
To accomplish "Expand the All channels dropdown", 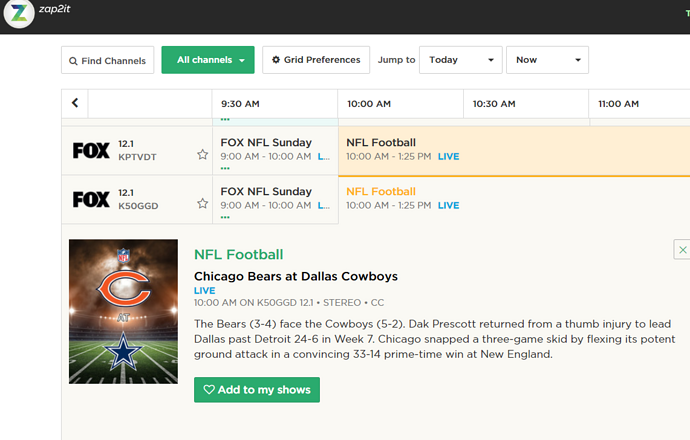I will click(x=208, y=60).
